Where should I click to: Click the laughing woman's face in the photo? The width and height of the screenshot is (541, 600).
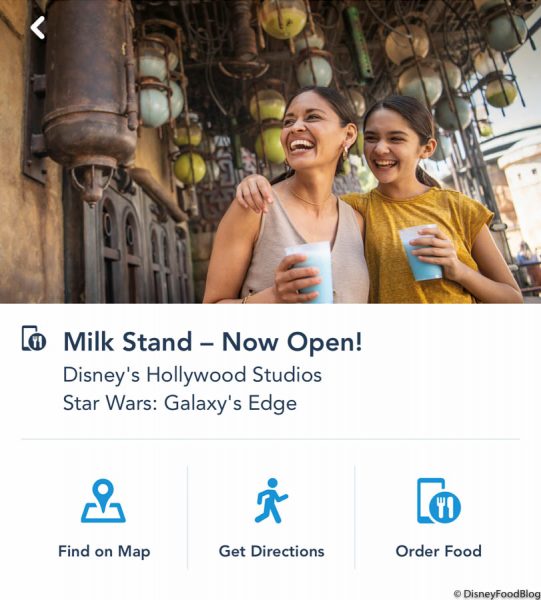coord(312,132)
